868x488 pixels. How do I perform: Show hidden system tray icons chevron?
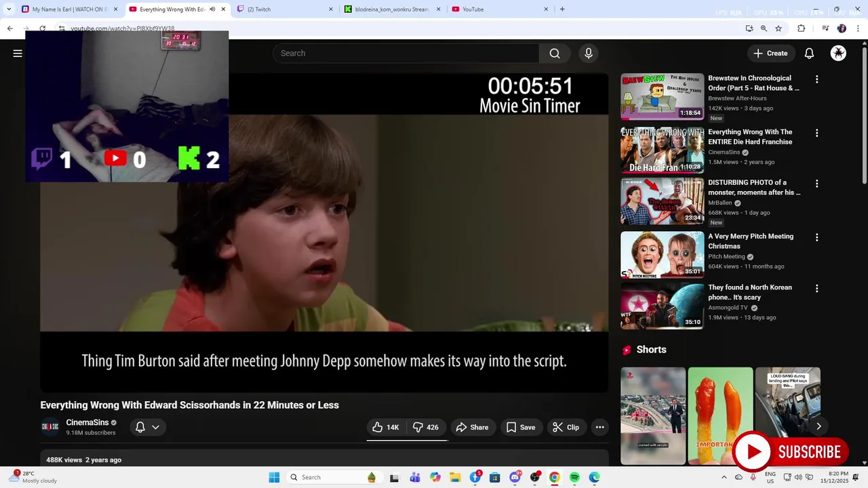click(724, 477)
